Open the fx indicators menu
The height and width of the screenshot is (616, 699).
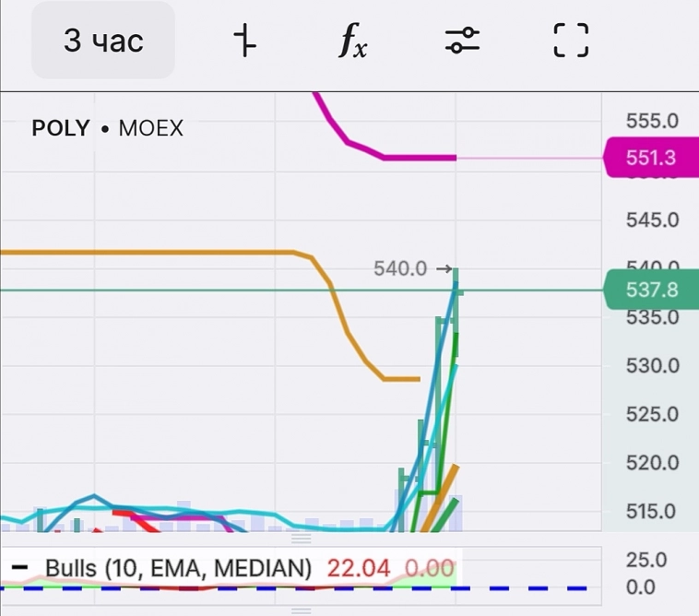point(351,41)
